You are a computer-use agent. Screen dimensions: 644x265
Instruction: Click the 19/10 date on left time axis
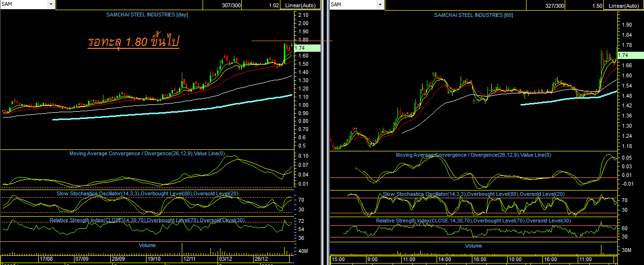154,259
